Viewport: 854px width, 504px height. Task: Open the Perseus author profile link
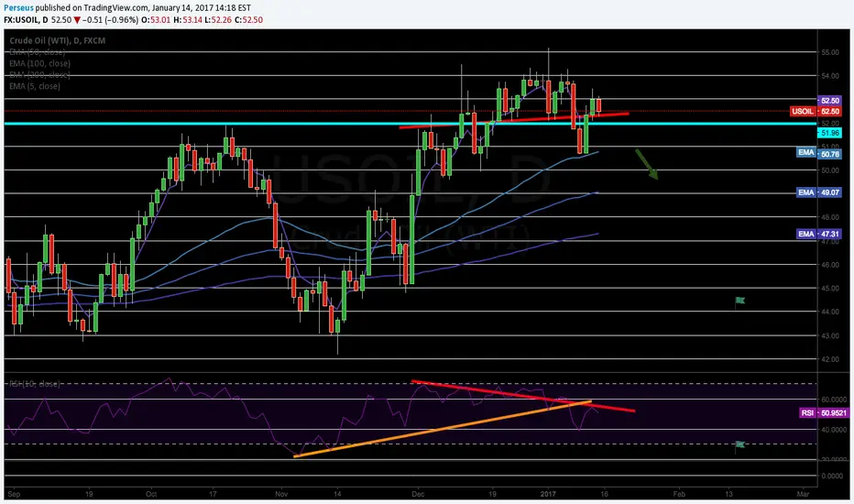(x=18, y=7)
